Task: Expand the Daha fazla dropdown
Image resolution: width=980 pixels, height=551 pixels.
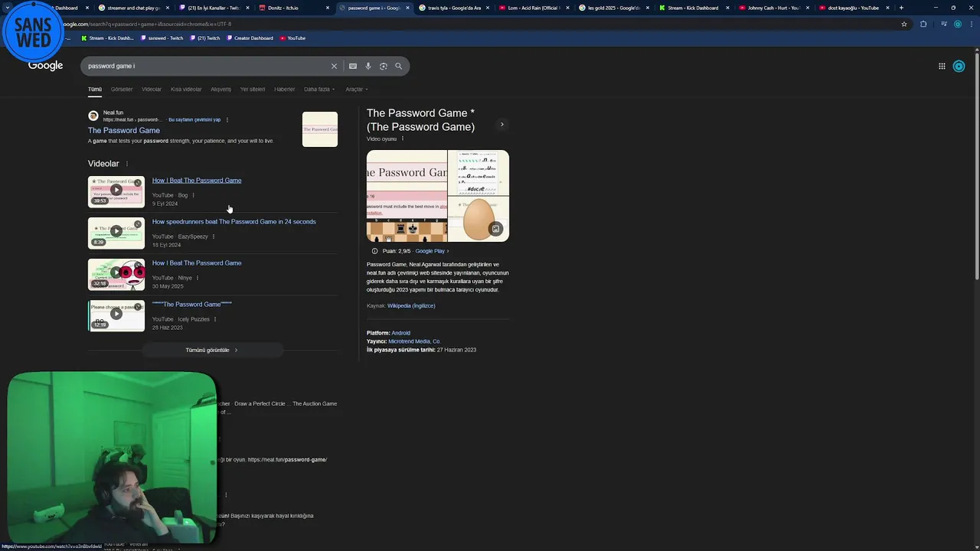Action: (x=319, y=90)
